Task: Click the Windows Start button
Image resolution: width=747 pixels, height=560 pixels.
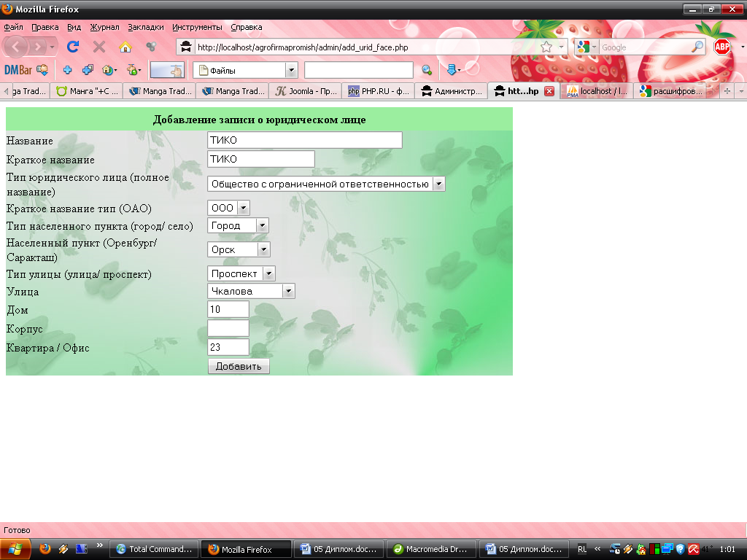Action: coord(15,549)
